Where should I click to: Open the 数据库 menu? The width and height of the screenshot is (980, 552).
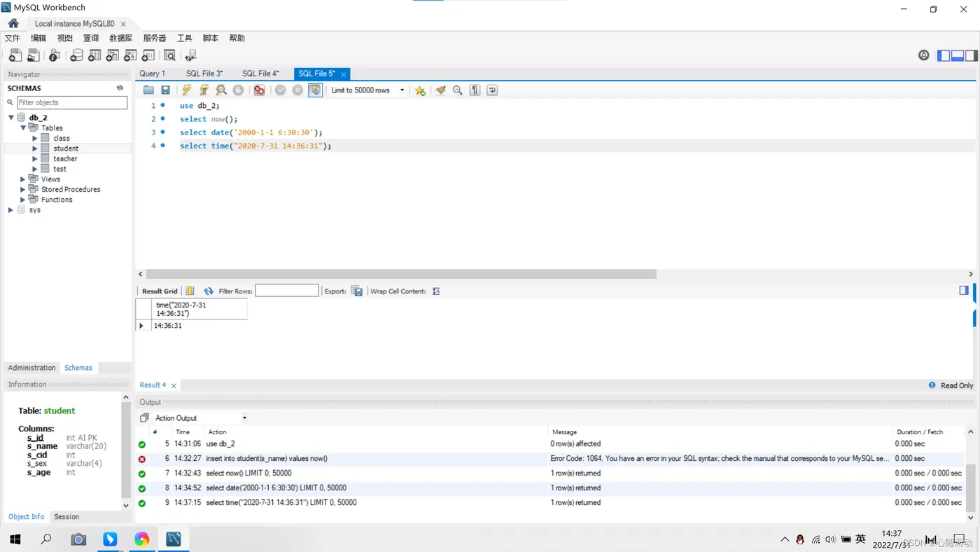pos(121,39)
